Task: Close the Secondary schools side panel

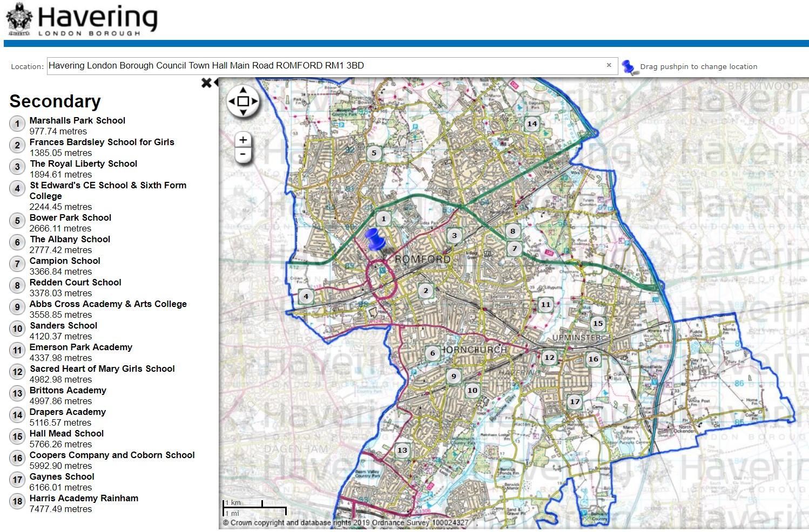Action: tap(206, 83)
